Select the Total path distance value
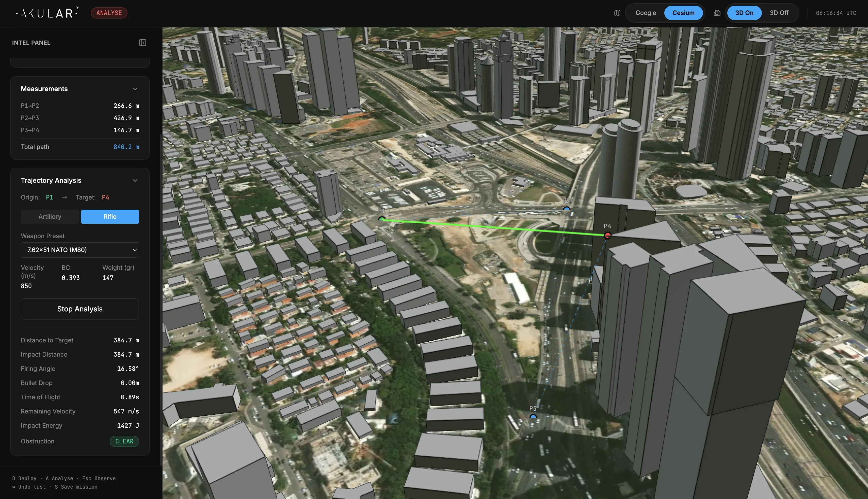 (126, 147)
